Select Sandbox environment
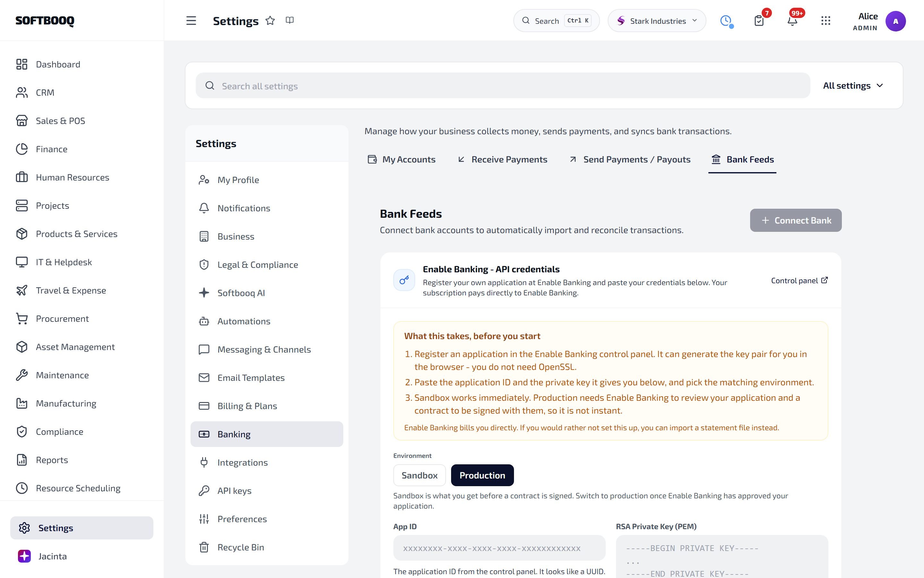 (x=419, y=475)
